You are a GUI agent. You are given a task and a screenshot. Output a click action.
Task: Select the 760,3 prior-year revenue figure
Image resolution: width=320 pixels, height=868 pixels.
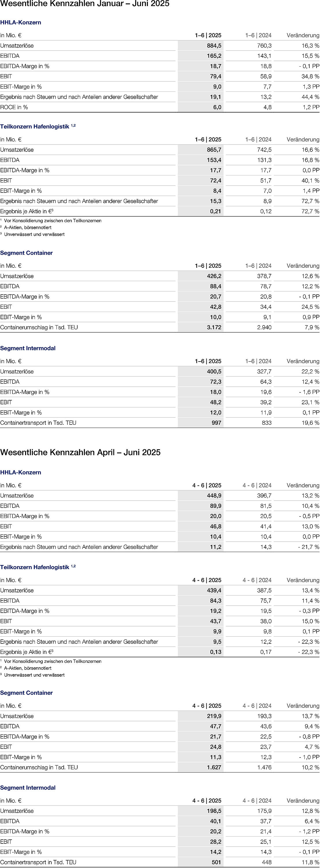pos(264,46)
